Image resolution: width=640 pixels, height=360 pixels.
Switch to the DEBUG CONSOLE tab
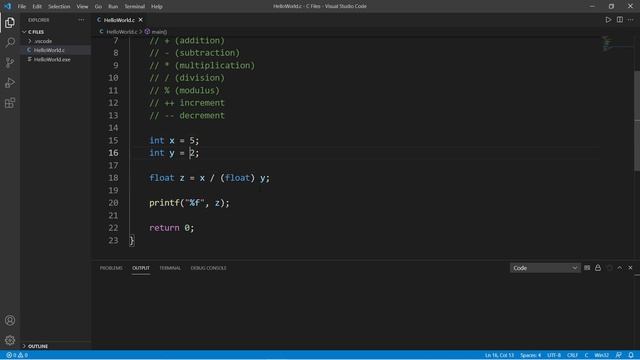[209, 268]
